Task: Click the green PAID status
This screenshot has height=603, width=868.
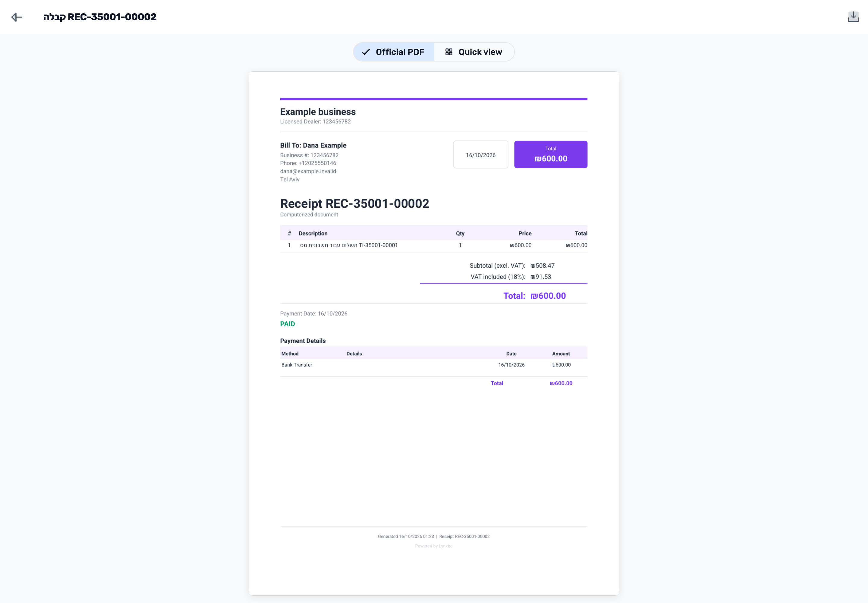Action: click(288, 324)
